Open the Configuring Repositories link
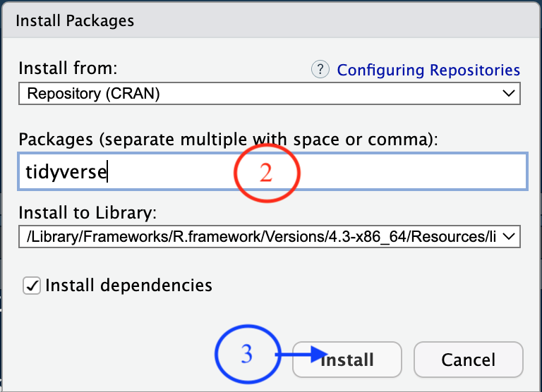The image size is (542, 392). pos(428,71)
